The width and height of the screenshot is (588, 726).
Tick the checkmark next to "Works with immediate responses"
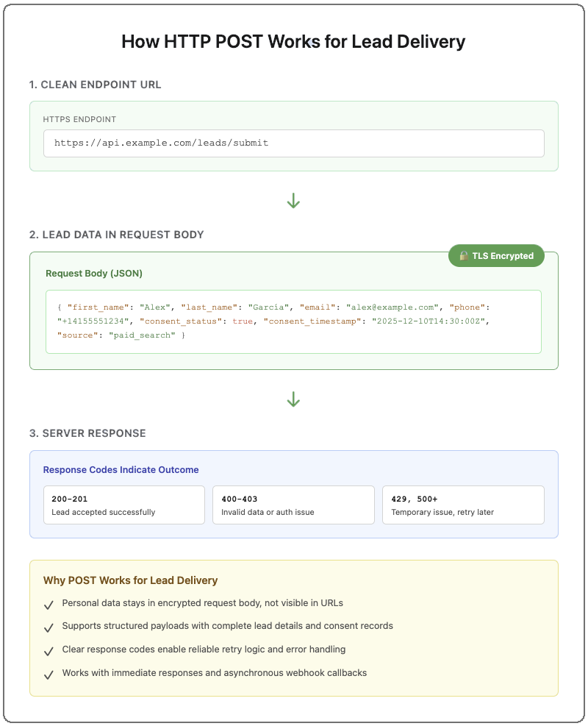click(49, 674)
